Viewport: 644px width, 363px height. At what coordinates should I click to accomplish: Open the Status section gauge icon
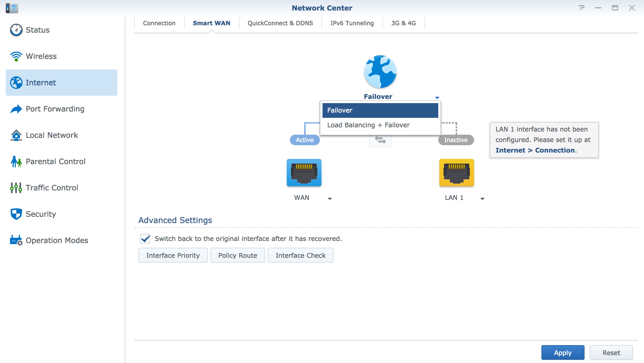tap(16, 30)
